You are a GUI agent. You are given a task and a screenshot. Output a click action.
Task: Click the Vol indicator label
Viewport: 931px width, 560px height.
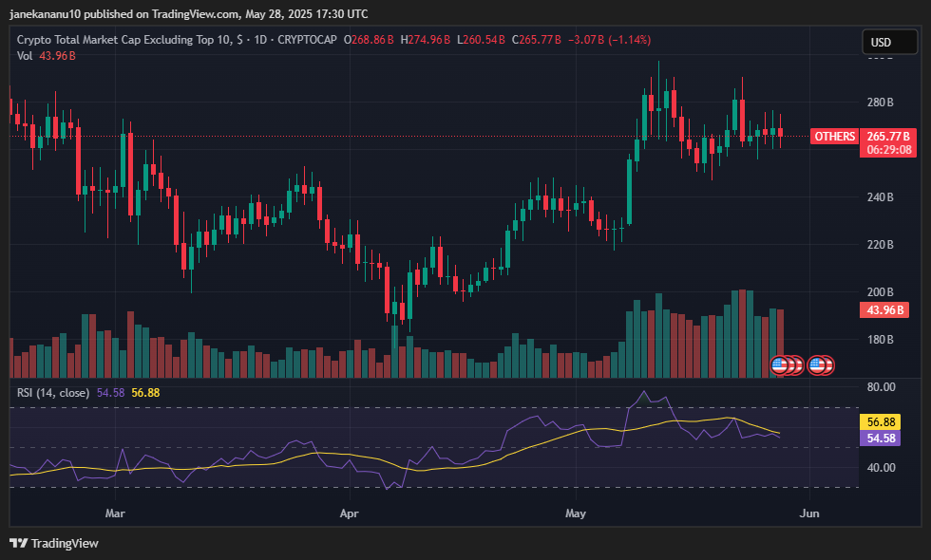pos(25,56)
